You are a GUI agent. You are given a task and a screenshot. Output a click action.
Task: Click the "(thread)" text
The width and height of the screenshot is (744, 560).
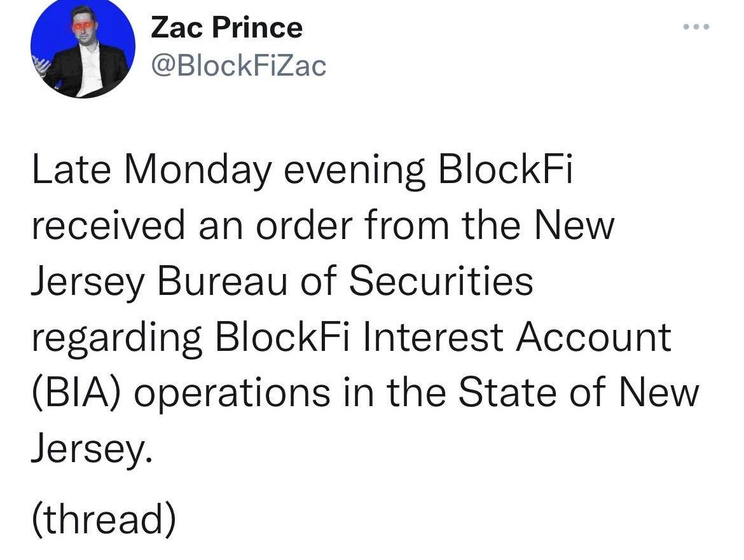pos(103,519)
